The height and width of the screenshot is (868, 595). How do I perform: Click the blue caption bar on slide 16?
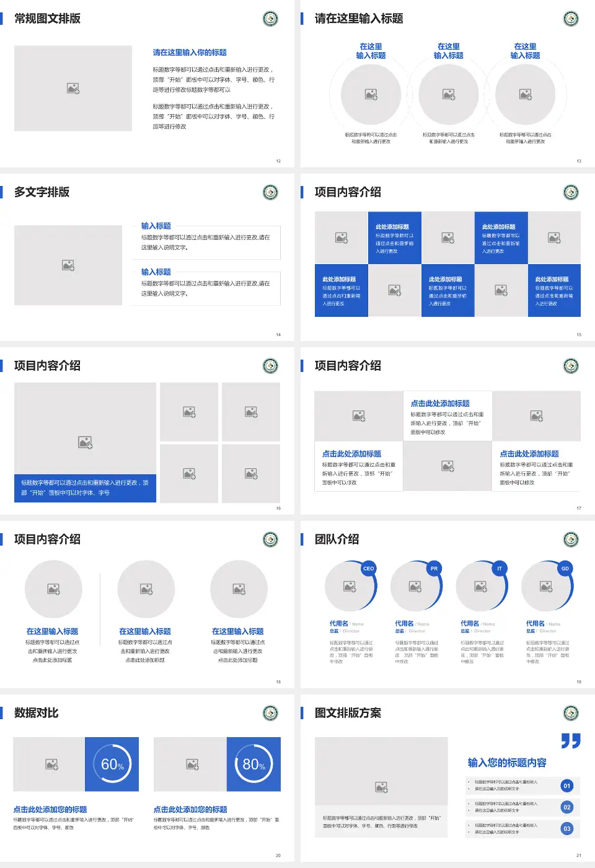[x=86, y=488]
